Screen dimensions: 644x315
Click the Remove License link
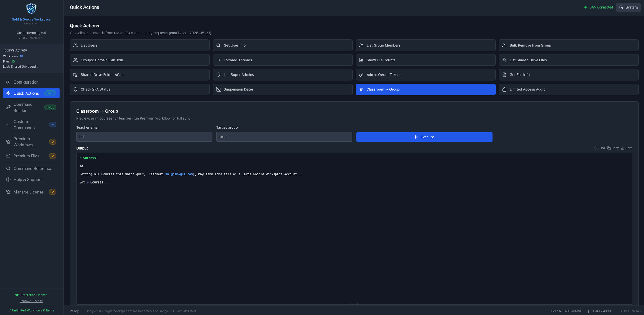(31, 301)
